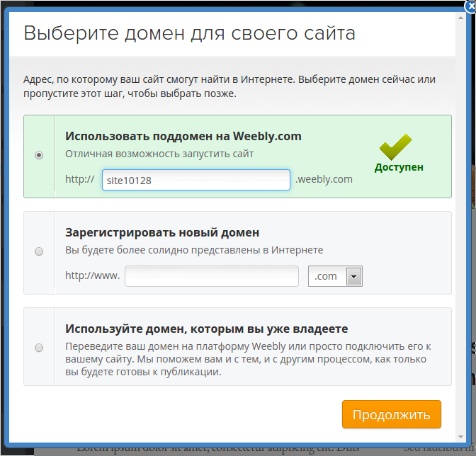476x456 pixels.
Task: Click the orange Продолжить button
Action: click(x=391, y=414)
